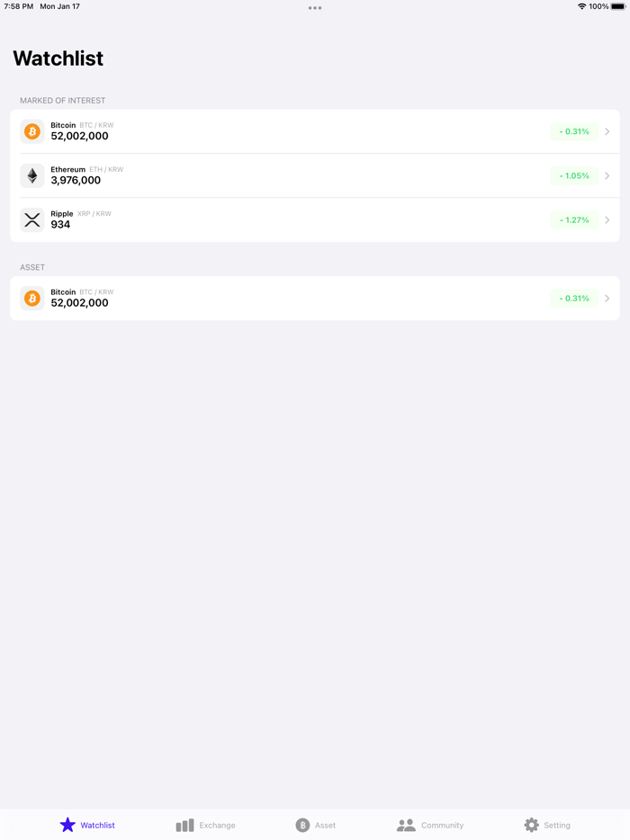Open the Exchange tab bar icon
Image resolution: width=630 pixels, height=840 pixels.
pos(184,825)
